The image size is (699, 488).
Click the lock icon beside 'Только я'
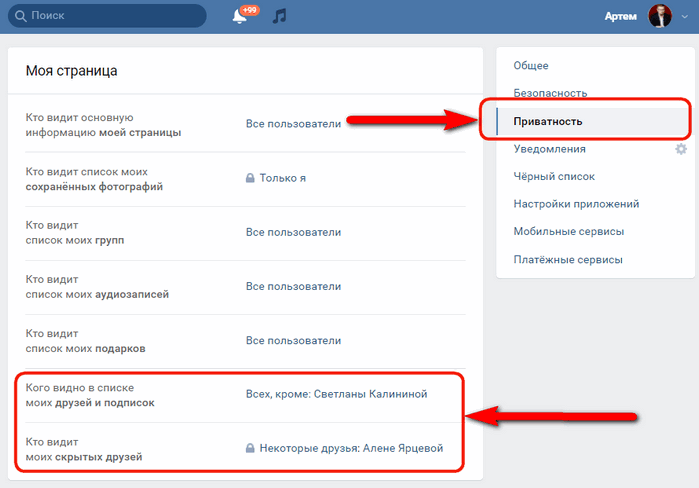[250, 178]
